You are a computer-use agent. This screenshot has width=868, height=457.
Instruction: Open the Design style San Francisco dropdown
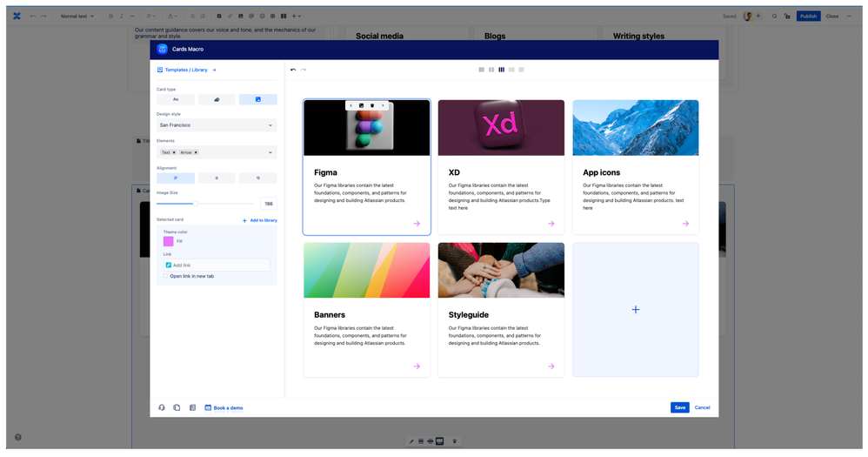tap(217, 125)
